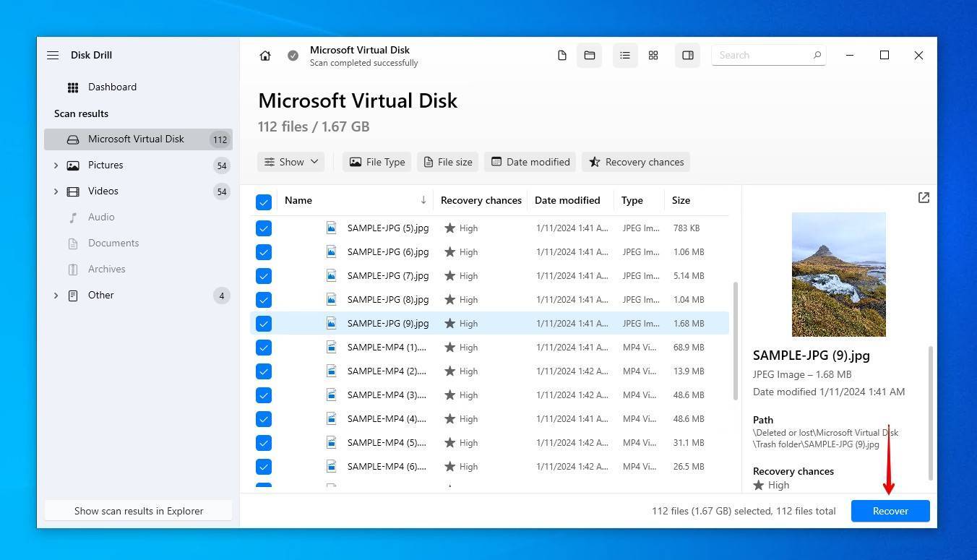Select list view layout icon

coord(625,56)
